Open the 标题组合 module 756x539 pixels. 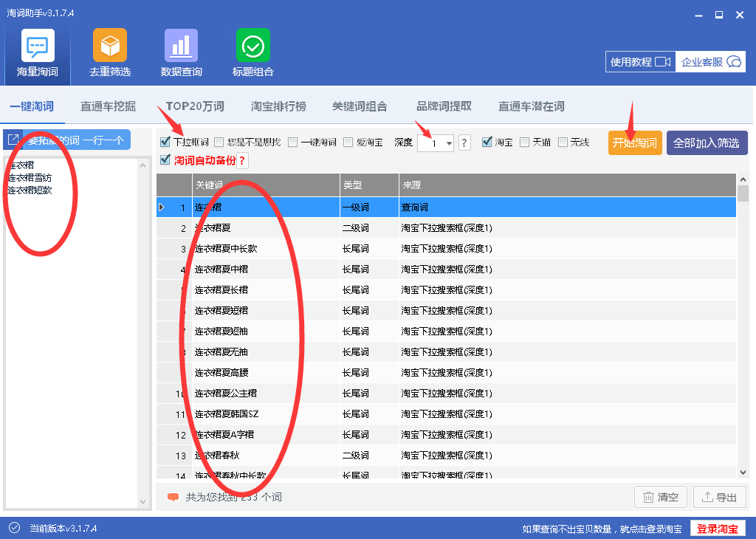(253, 53)
